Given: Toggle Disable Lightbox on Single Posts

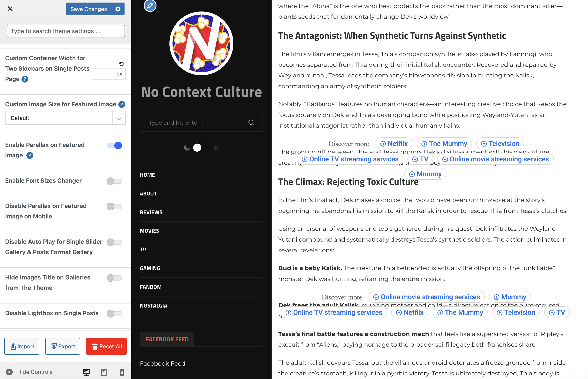Looking at the screenshot, I should coord(115,313).
